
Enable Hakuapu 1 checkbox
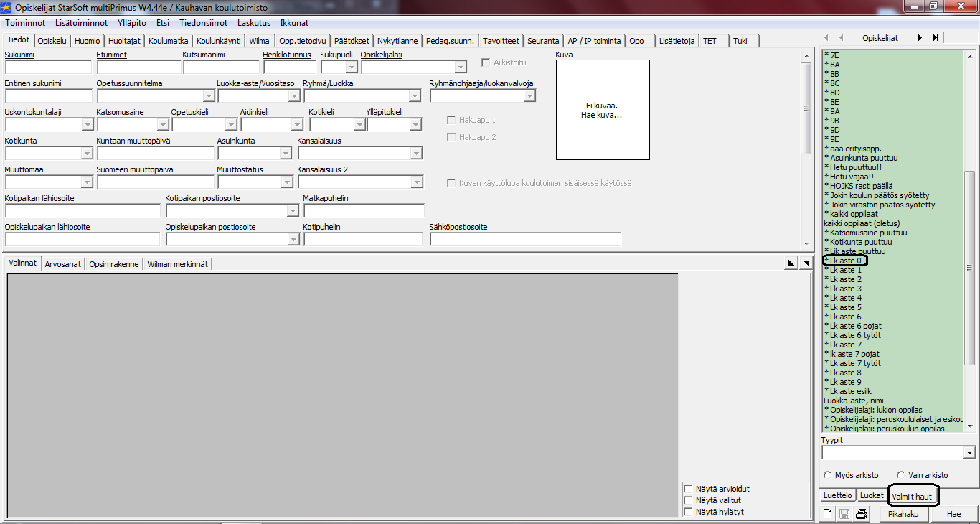tap(451, 120)
